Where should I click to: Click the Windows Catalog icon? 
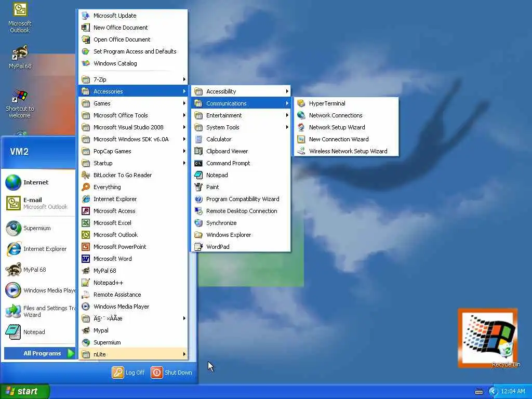(x=86, y=63)
